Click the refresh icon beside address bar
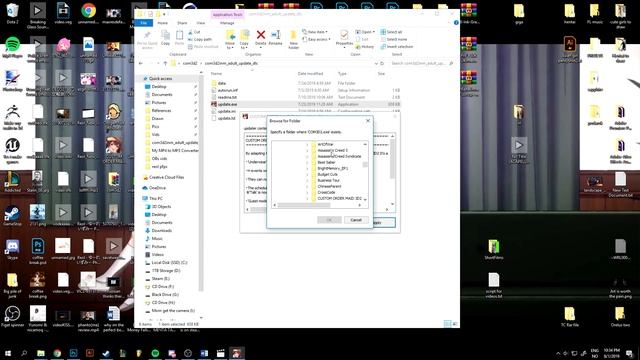 [382, 63]
